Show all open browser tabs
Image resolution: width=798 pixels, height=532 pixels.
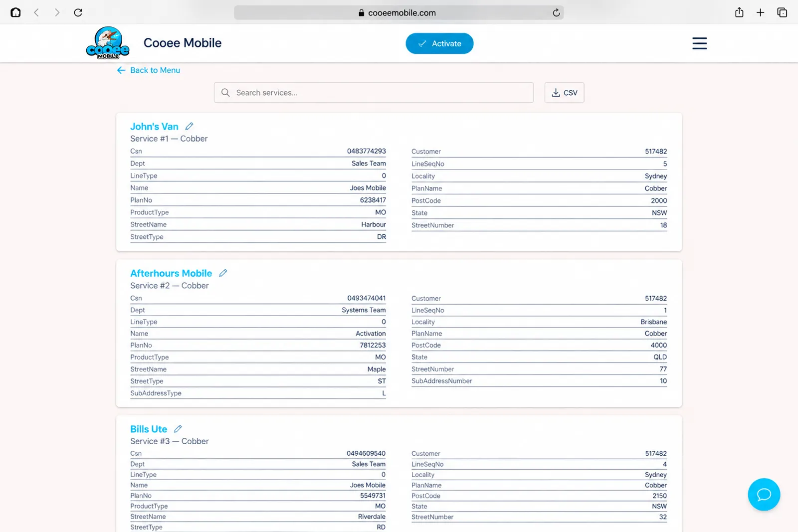[782, 12]
